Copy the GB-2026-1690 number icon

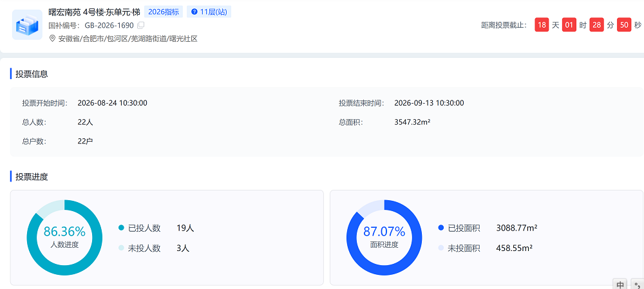(140, 26)
